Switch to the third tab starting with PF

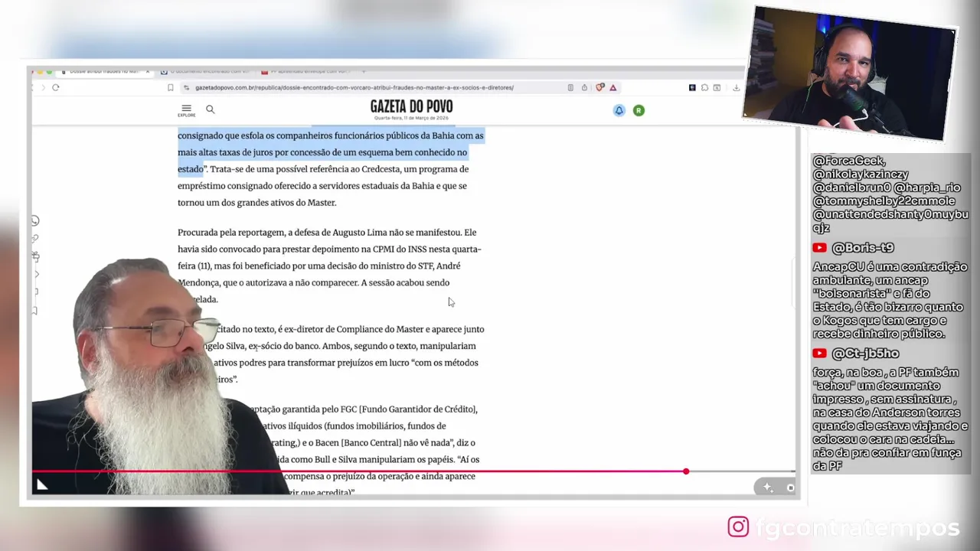click(306, 72)
